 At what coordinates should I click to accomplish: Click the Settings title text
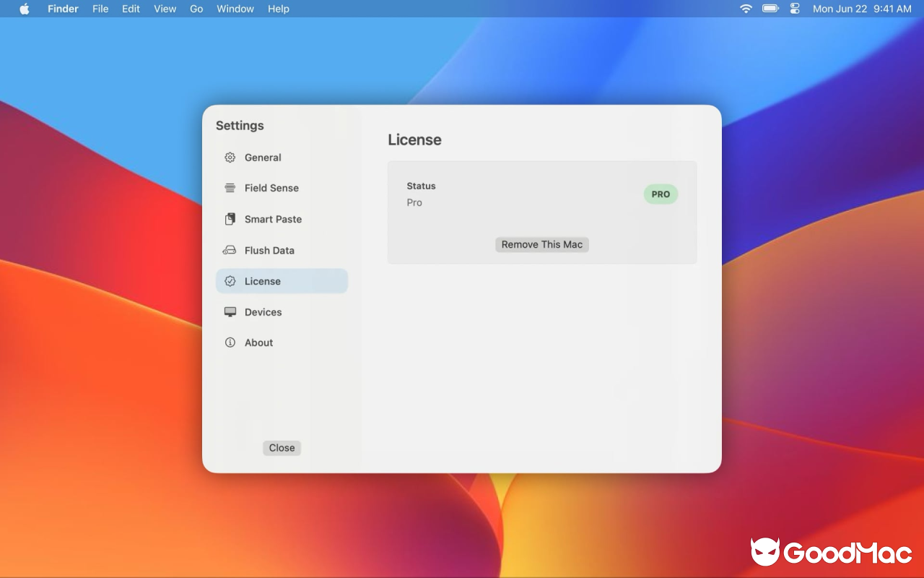240,126
